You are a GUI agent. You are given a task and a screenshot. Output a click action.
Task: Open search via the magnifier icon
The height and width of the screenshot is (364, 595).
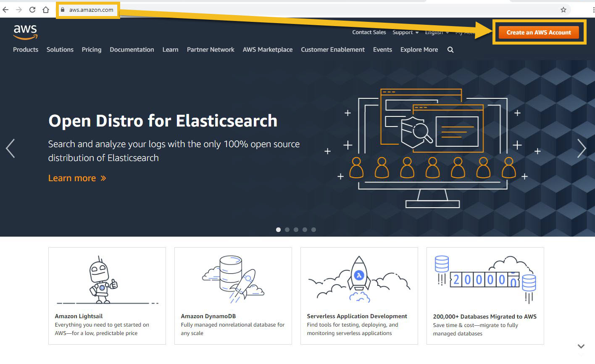coord(450,50)
